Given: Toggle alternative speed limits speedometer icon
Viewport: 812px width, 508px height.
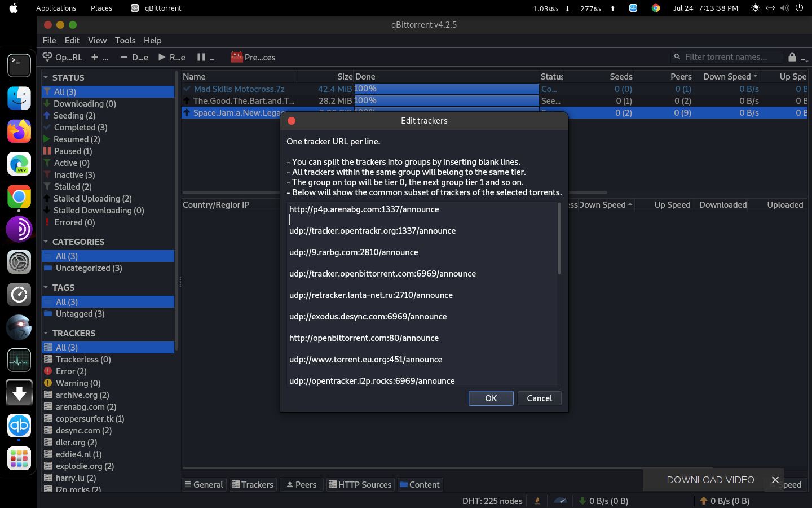Looking at the screenshot, I should pos(560,501).
